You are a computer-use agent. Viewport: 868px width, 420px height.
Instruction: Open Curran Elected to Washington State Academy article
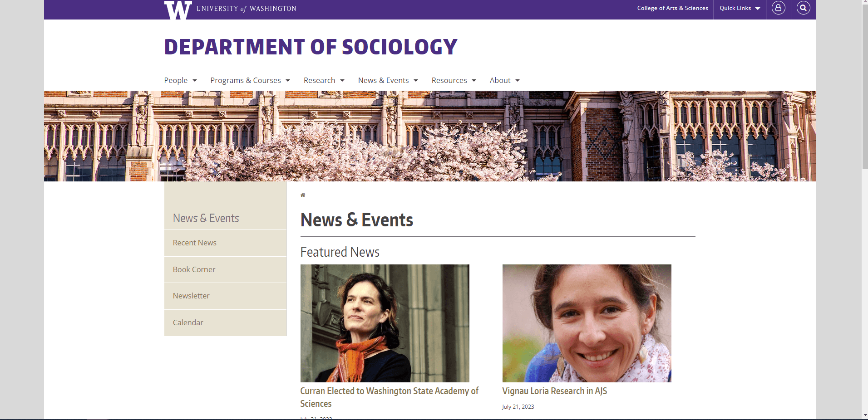[390, 397]
